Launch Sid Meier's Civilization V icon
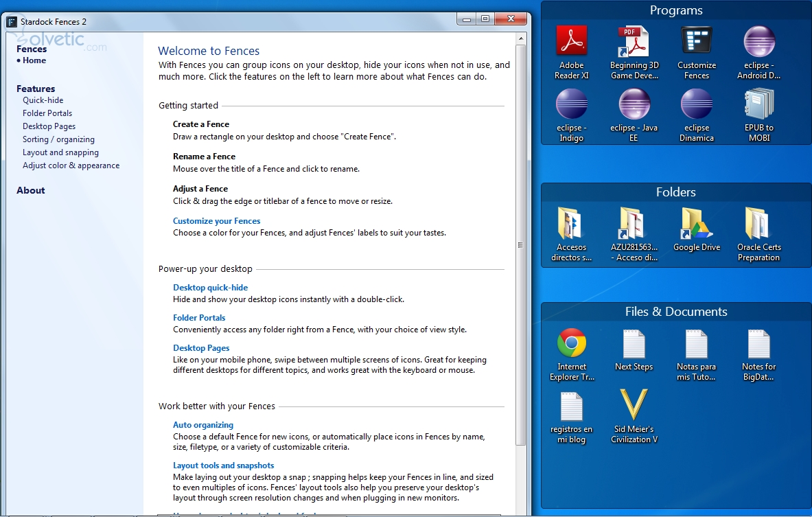Screen dimensions: 812x517 tap(634, 417)
